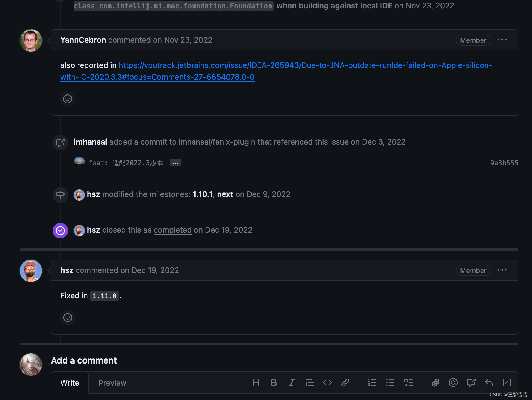Insert a quote block
Viewport: 532px width, 400px height.
click(309, 382)
